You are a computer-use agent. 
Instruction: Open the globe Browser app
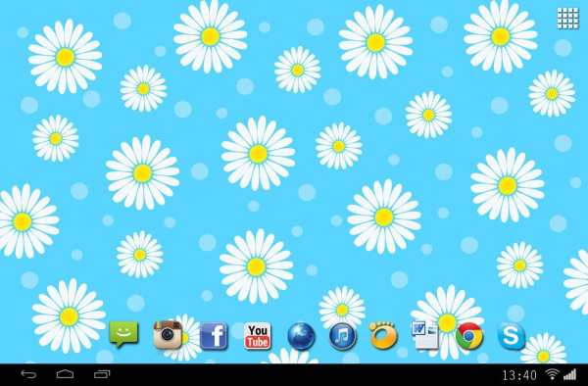[x=302, y=337]
